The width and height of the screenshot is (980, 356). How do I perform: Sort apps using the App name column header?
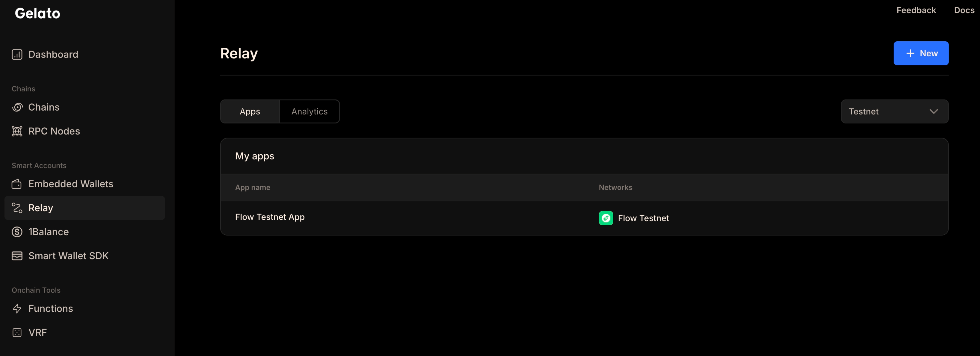click(x=253, y=187)
